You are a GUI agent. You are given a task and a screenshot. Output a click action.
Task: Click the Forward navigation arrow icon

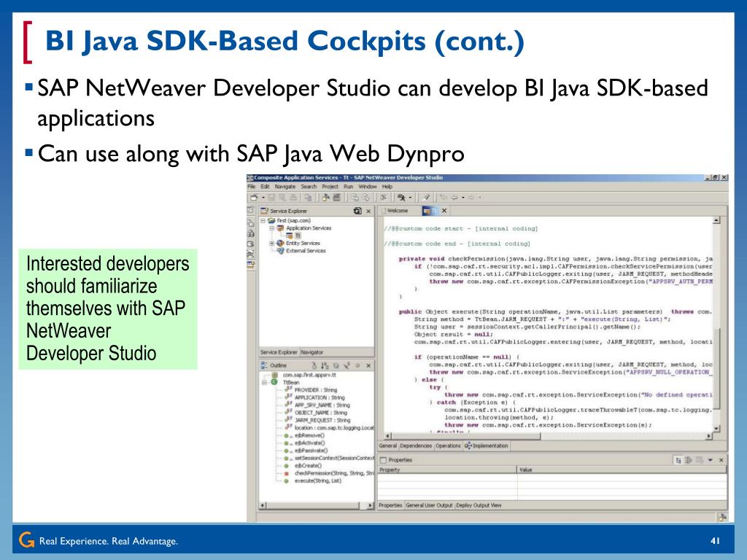[471, 197]
